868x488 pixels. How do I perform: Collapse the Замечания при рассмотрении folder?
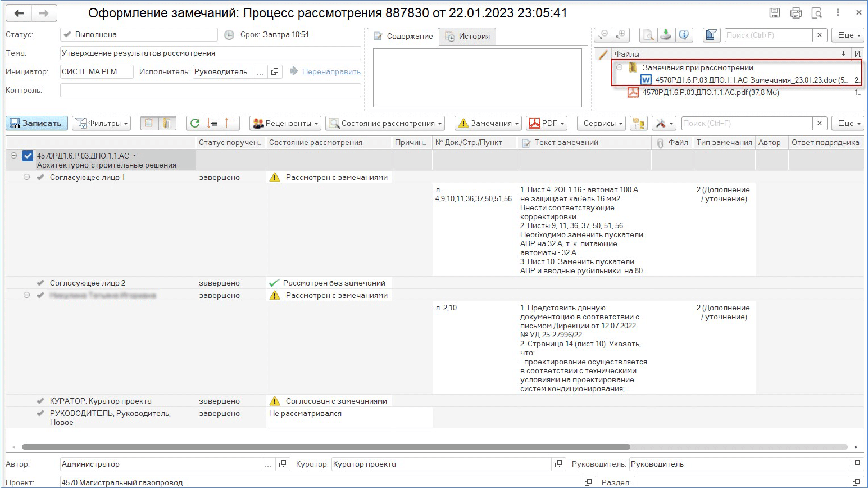(620, 67)
